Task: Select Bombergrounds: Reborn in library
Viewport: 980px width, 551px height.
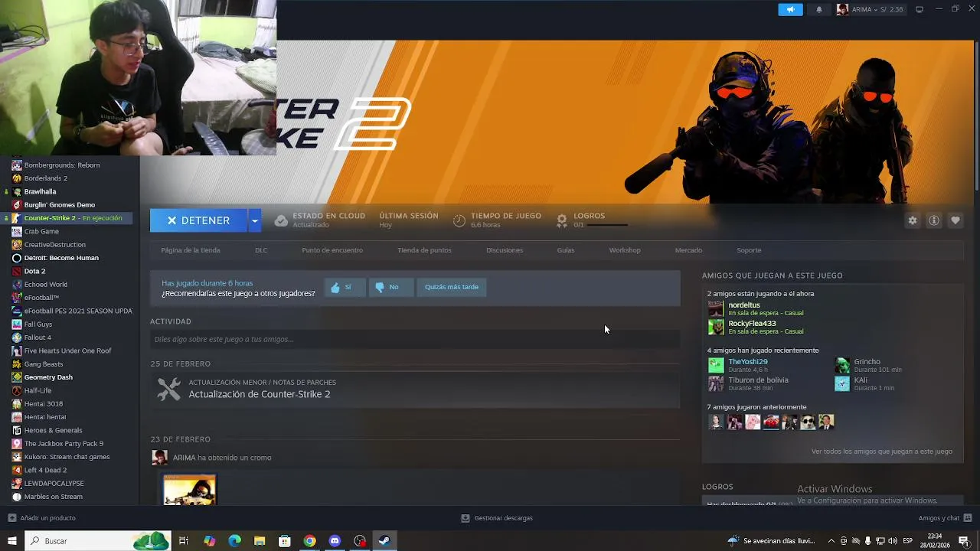Action: tap(62, 165)
